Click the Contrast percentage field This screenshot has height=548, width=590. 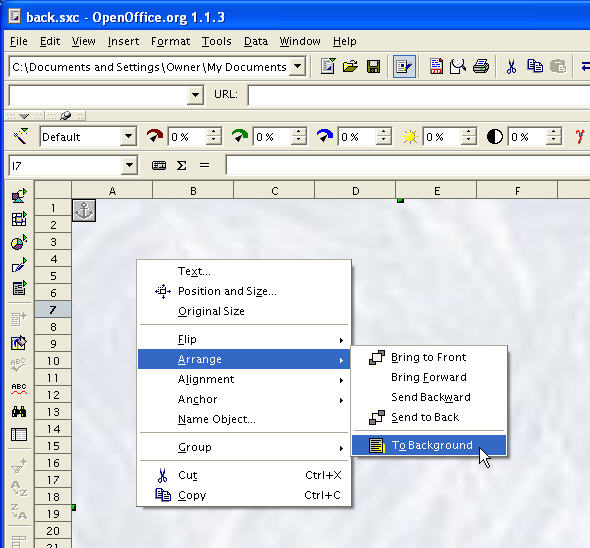tap(527, 137)
